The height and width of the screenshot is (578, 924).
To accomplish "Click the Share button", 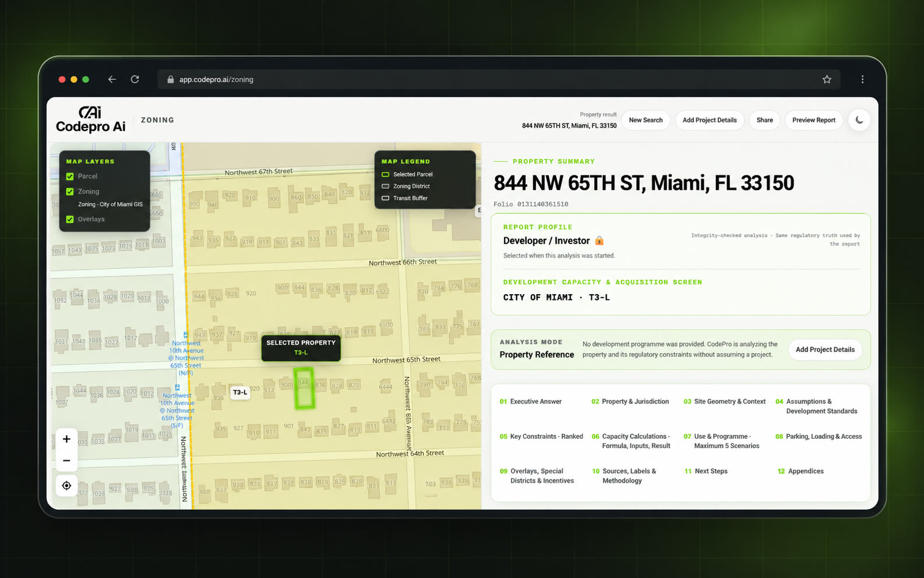I will (764, 120).
